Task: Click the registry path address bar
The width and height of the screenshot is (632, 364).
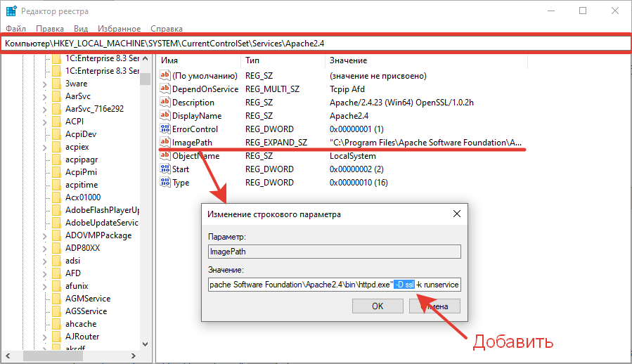Action: [x=316, y=44]
